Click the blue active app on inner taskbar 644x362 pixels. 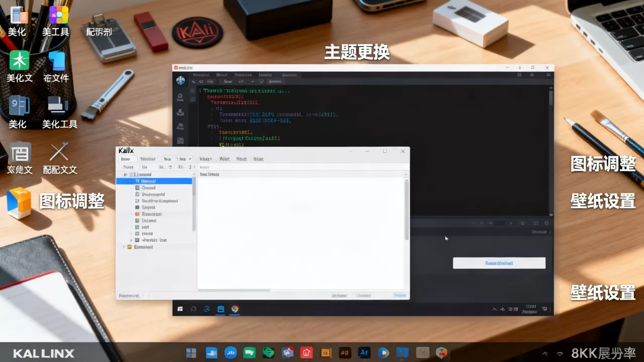[x=220, y=309]
